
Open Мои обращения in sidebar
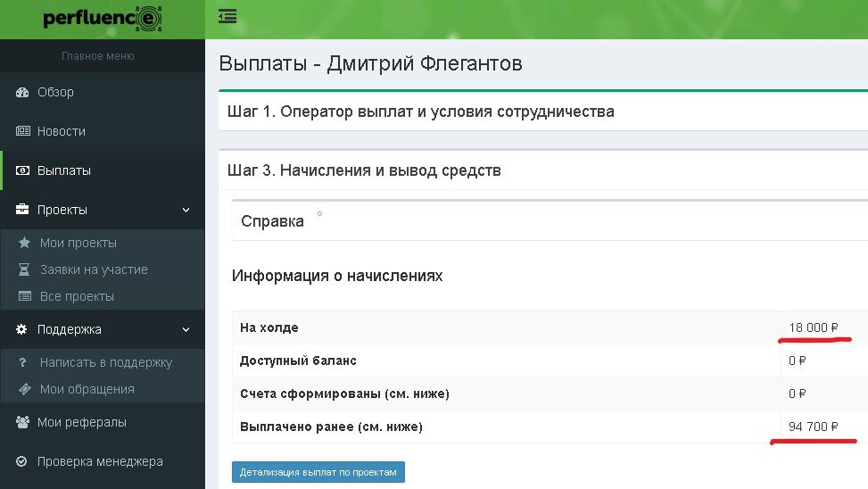pyautogui.click(x=87, y=389)
